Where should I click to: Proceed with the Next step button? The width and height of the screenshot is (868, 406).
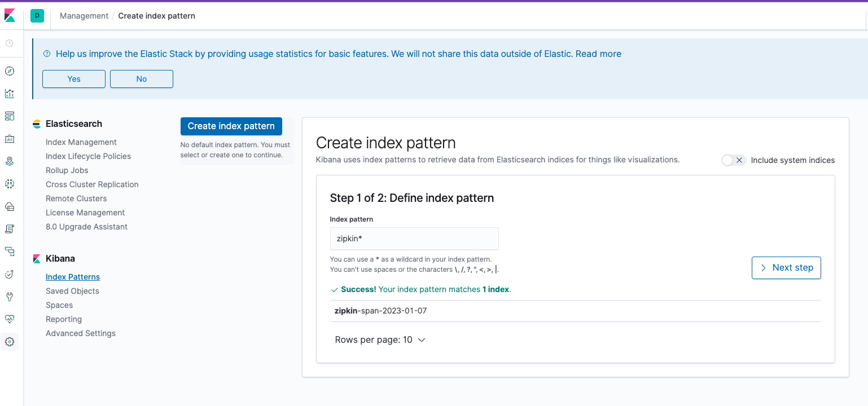click(x=786, y=267)
